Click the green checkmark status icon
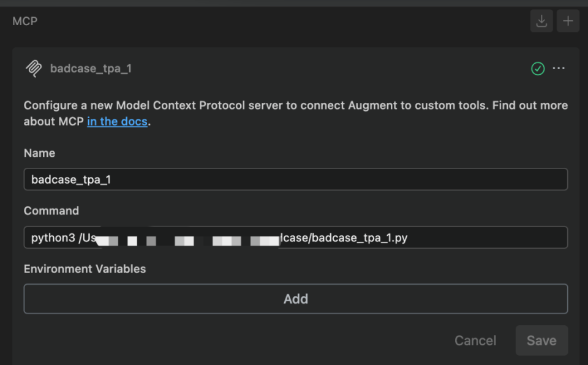 tap(538, 69)
